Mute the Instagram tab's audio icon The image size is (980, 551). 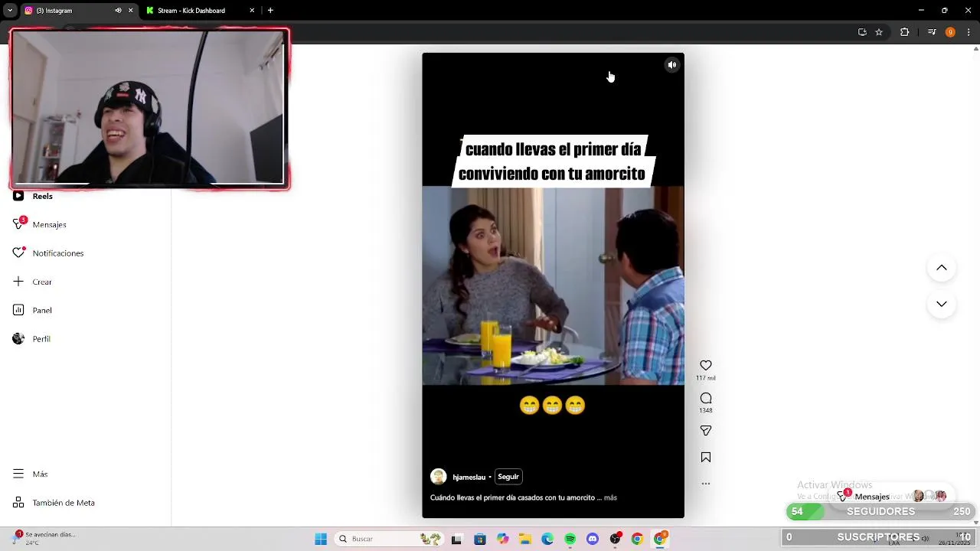(118, 11)
